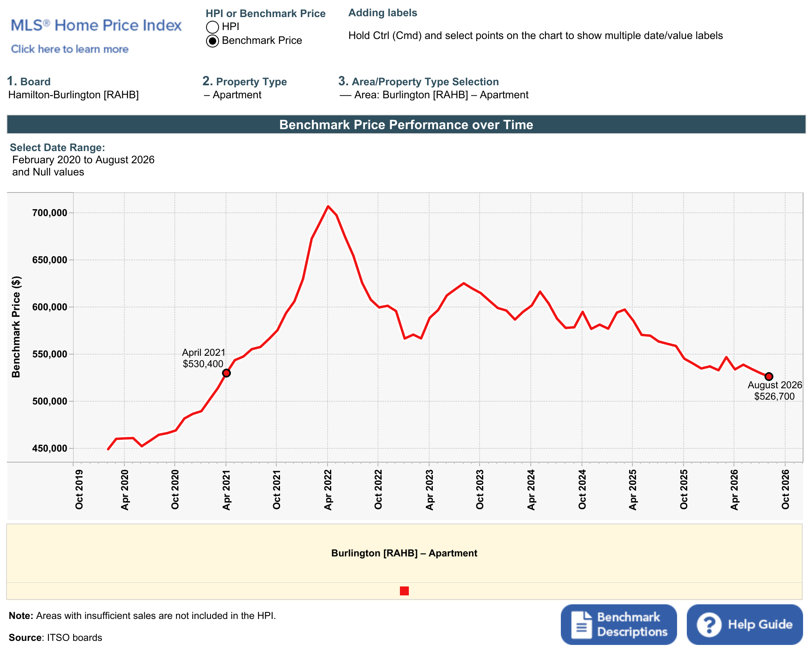Click the August 2026 $526,700 label
The image size is (812, 649).
(x=775, y=391)
